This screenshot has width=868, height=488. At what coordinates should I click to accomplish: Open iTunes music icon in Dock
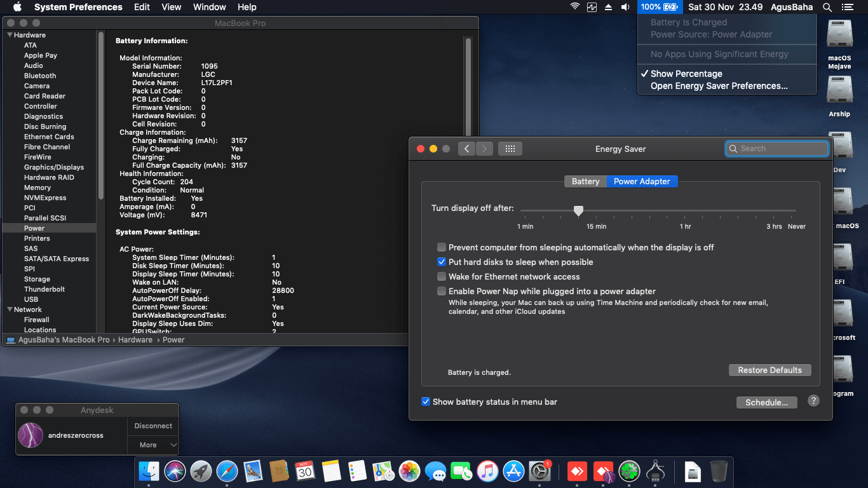click(x=487, y=471)
